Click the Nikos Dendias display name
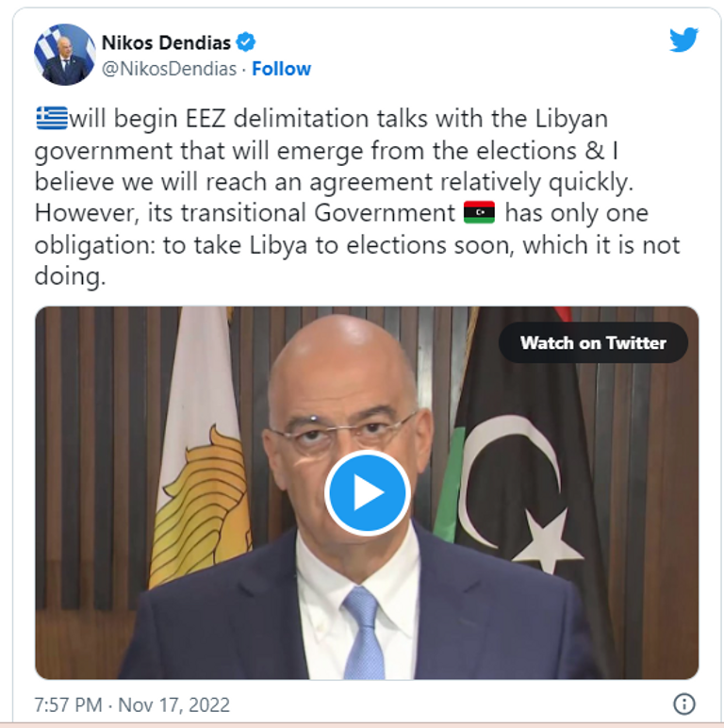Image resolution: width=724 pixels, height=728 pixels. (166, 42)
